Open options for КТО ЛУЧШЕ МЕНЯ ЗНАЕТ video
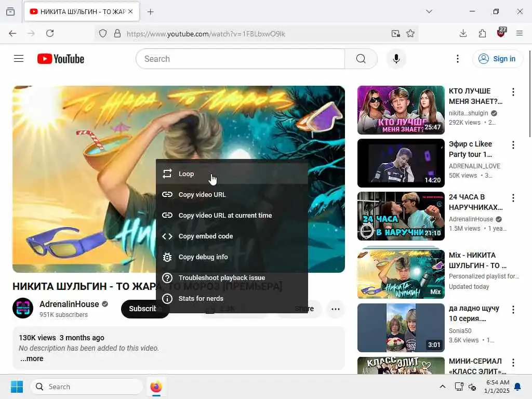 pos(513,92)
